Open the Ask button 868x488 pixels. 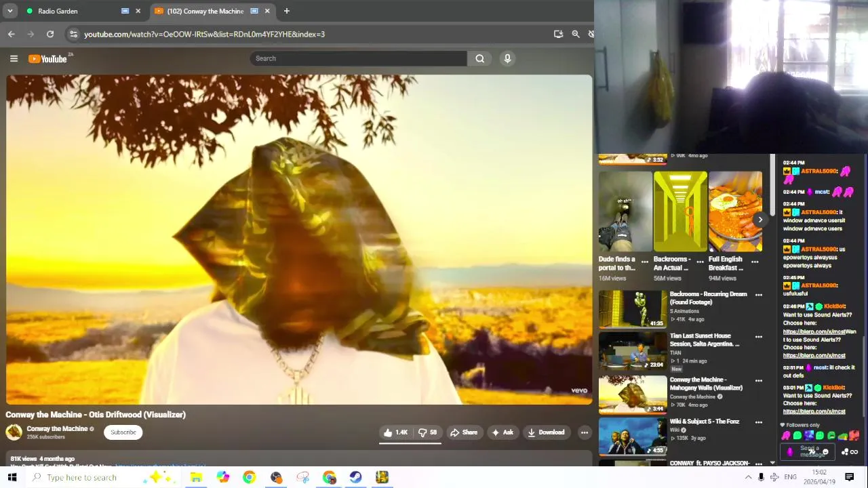point(502,432)
